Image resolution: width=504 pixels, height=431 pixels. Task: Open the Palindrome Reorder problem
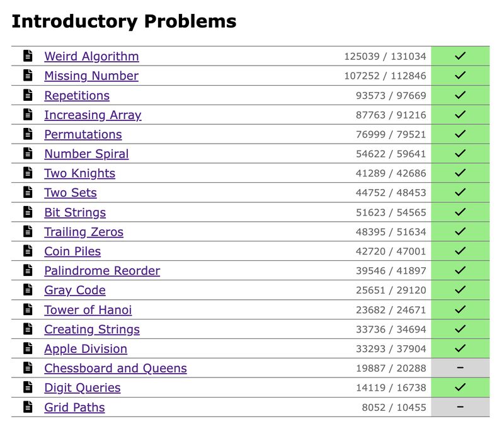102,270
